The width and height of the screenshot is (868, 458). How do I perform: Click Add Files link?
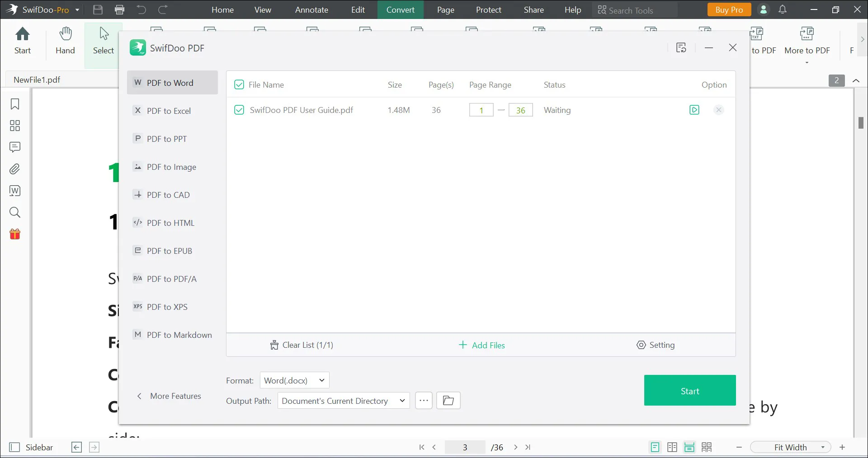[x=482, y=345]
